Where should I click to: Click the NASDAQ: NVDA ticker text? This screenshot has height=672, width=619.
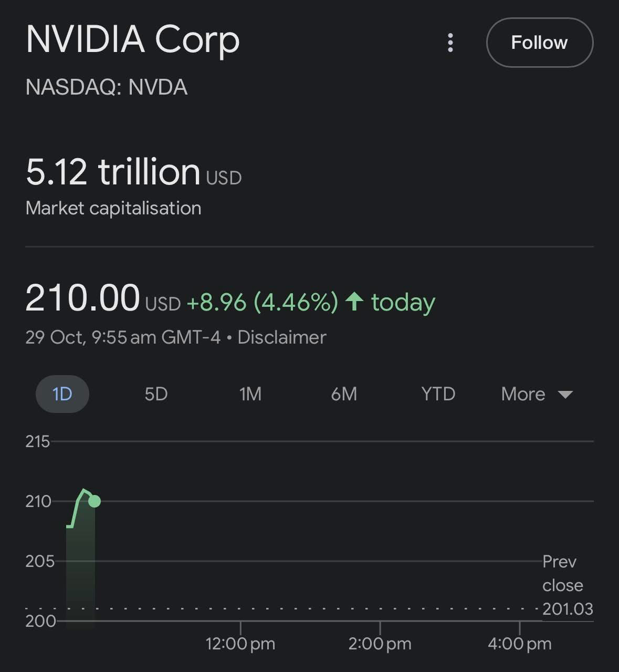107,87
